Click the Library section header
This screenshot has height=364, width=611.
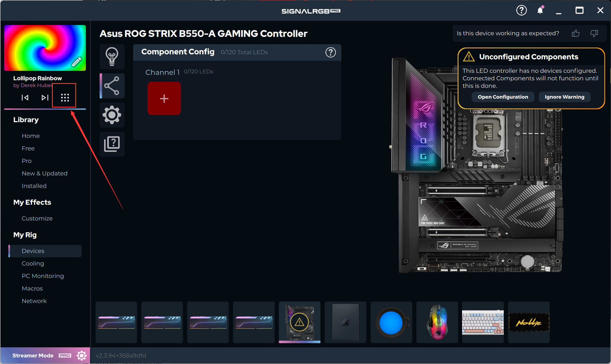[x=26, y=120]
